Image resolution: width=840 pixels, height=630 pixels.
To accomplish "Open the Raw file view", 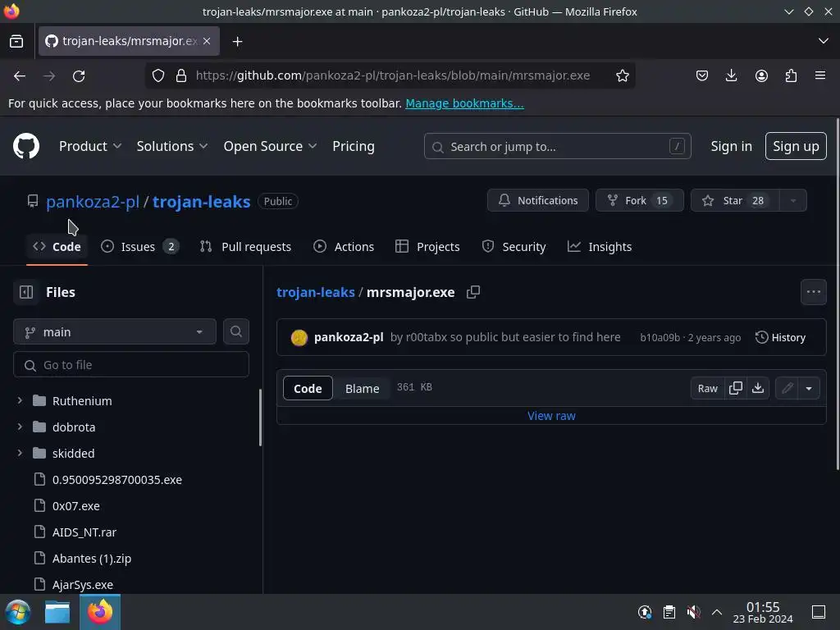I will [x=708, y=388].
